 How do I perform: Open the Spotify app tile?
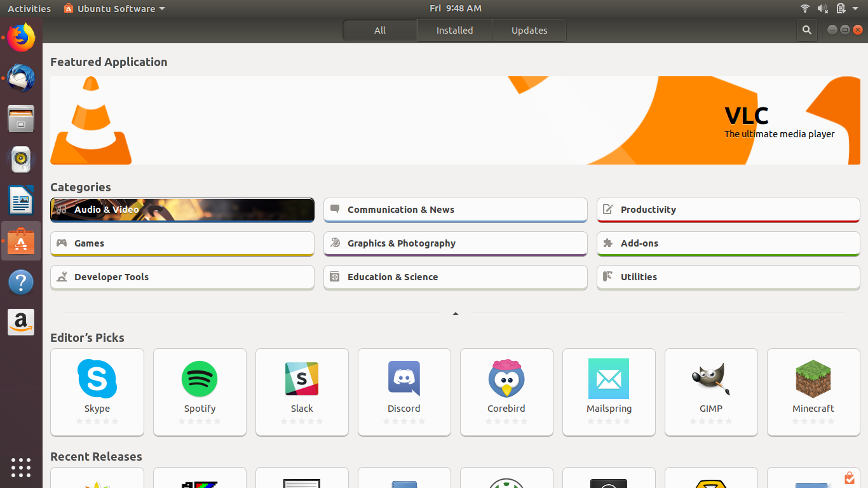click(x=200, y=392)
